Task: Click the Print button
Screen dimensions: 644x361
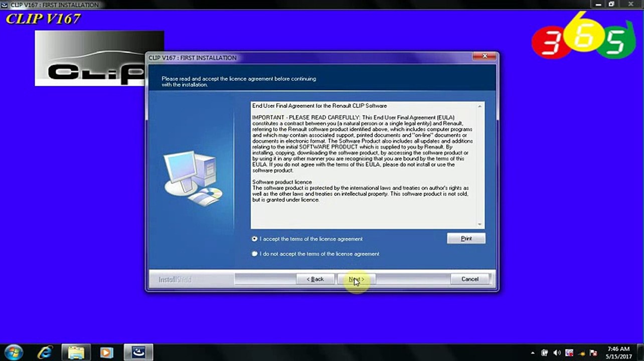Action: click(466, 239)
